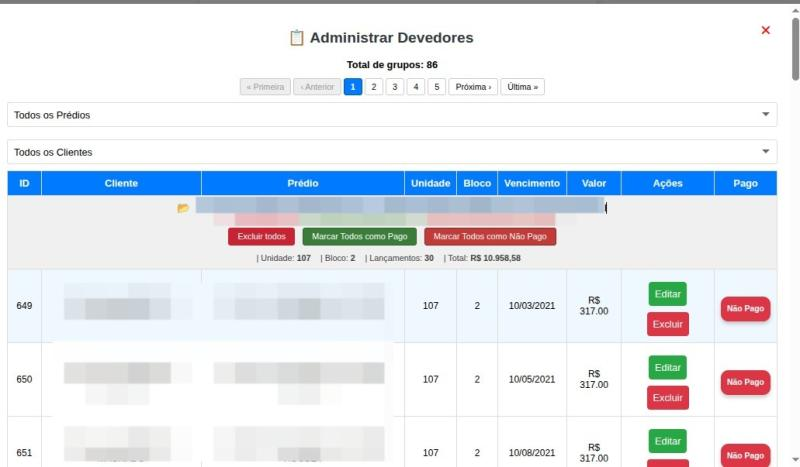Select page 5 in pagination
This screenshot has height=467, width=800.
click(437, 87)
